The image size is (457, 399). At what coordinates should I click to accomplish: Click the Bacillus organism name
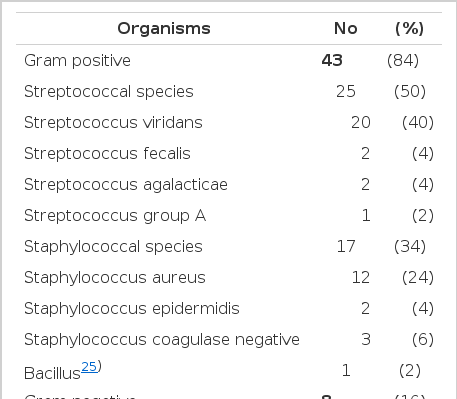point(52,373)
